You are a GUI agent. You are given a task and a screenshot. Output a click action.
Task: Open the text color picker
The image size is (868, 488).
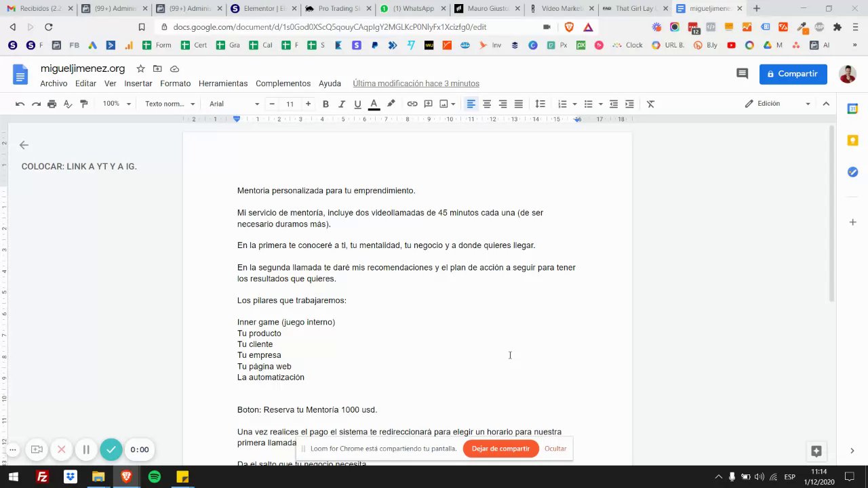pos(374,104)
